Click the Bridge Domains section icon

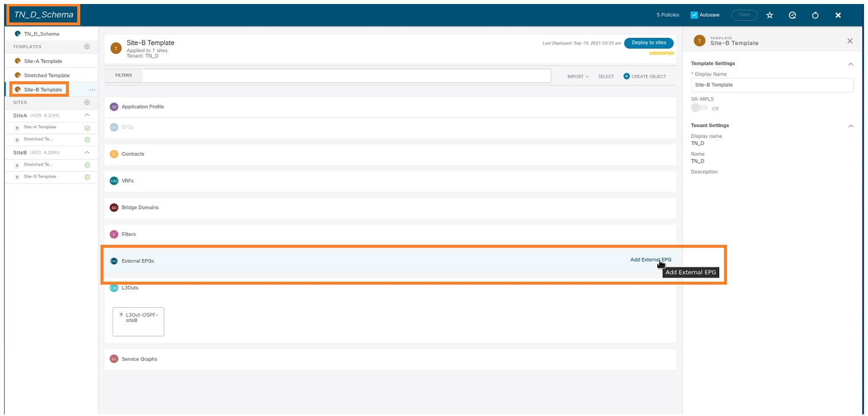(113, 208)
